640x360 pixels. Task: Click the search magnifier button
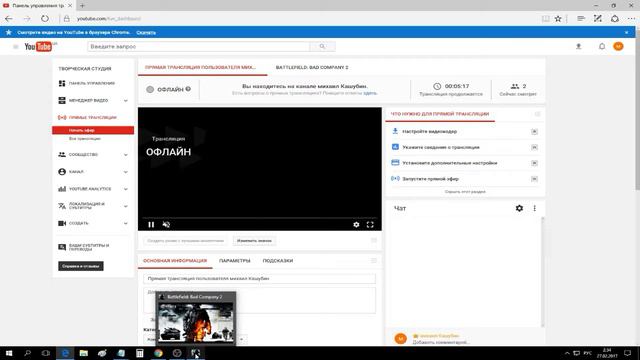[x=322, y=47]
